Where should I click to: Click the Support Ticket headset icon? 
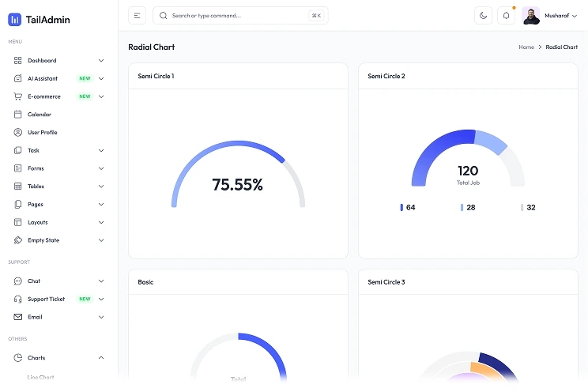click(x=17, y=299)
